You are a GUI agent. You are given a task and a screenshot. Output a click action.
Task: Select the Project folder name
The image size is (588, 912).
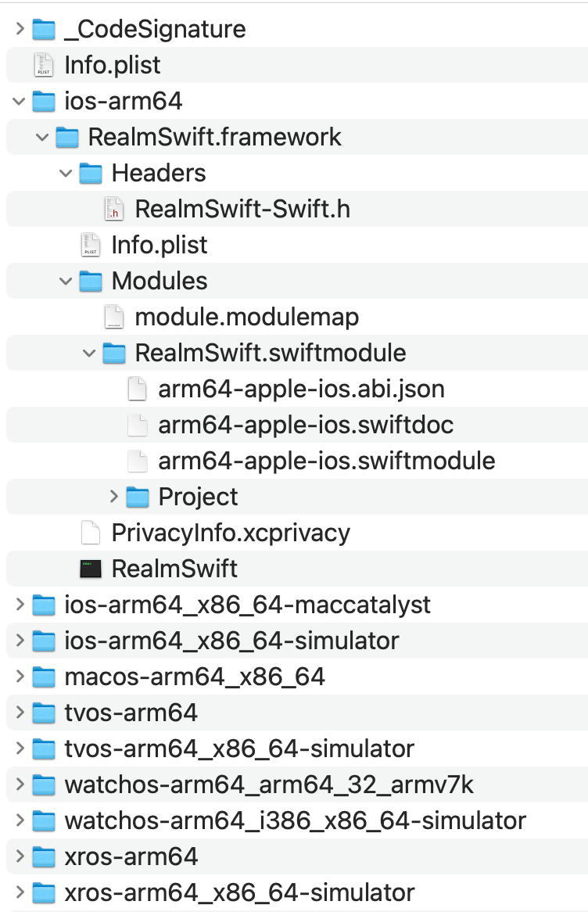click(198, 498)
